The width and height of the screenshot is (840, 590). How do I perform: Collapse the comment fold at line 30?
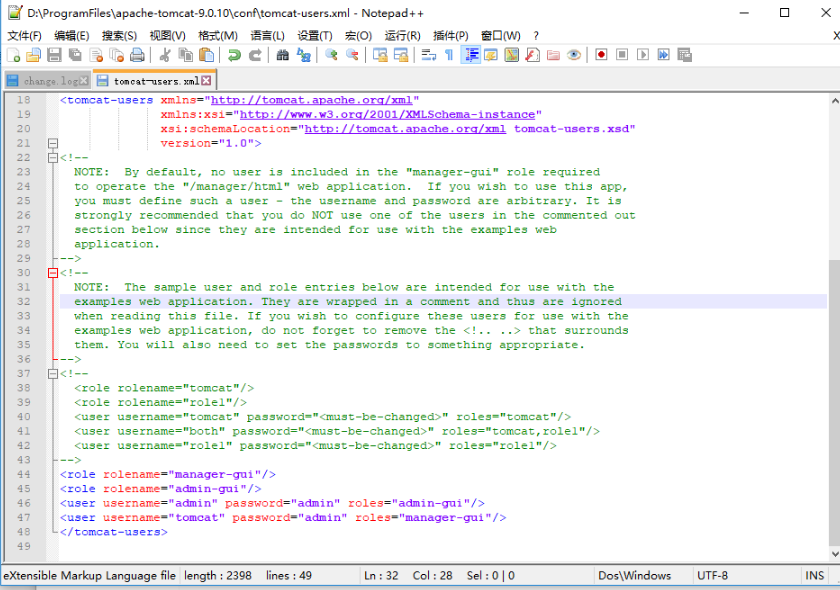[53, 273]
